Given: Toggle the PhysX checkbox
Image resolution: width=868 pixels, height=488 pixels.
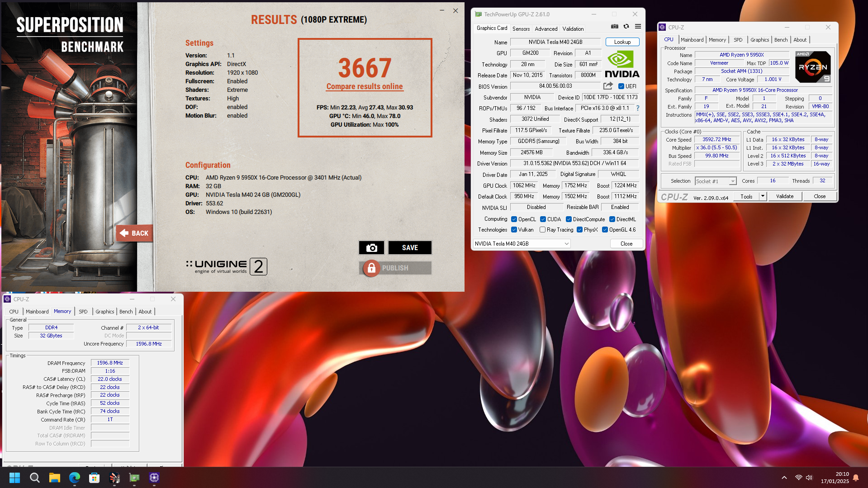Looking at the screenshot, I should (x=579, y=230).
